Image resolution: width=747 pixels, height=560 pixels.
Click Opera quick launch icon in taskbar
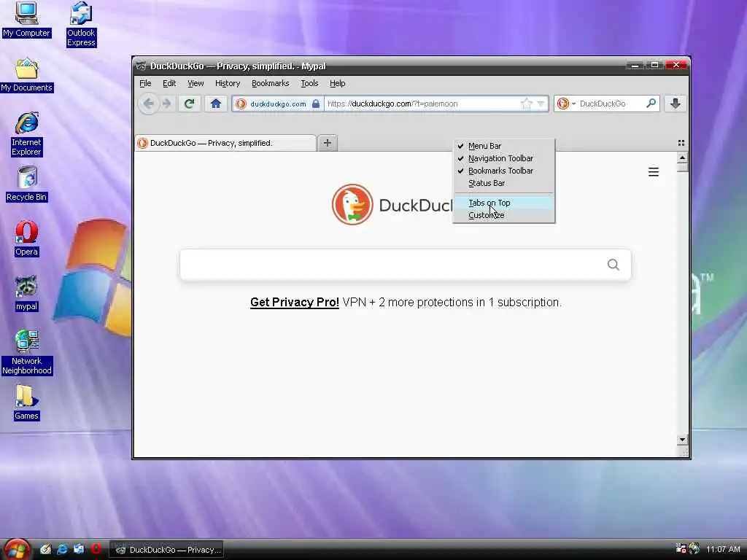click(x=96, y=549)
